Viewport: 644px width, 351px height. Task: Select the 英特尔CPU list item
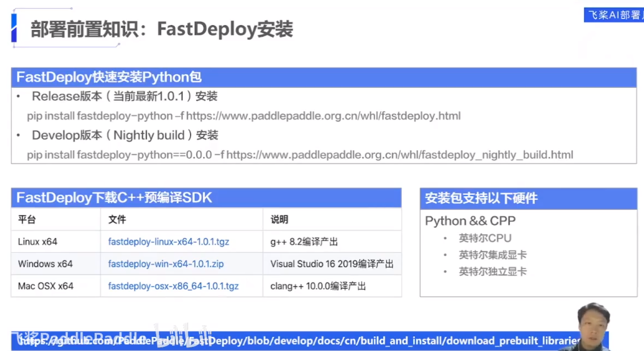[485, 238]
